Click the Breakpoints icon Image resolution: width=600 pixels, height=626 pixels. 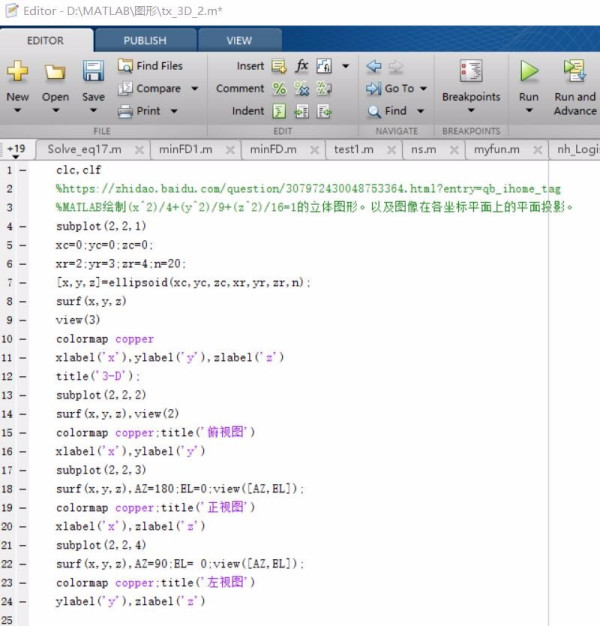tap(471, 71)
